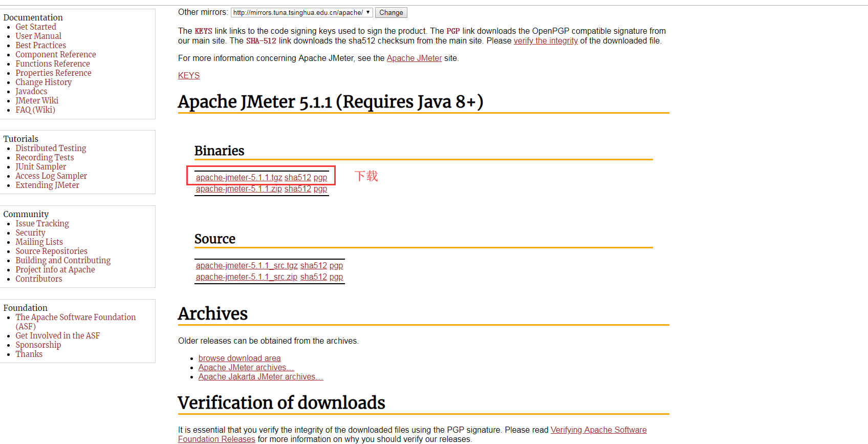Open Distributed Testing tutorial link
868x444 pixels.
51,148
